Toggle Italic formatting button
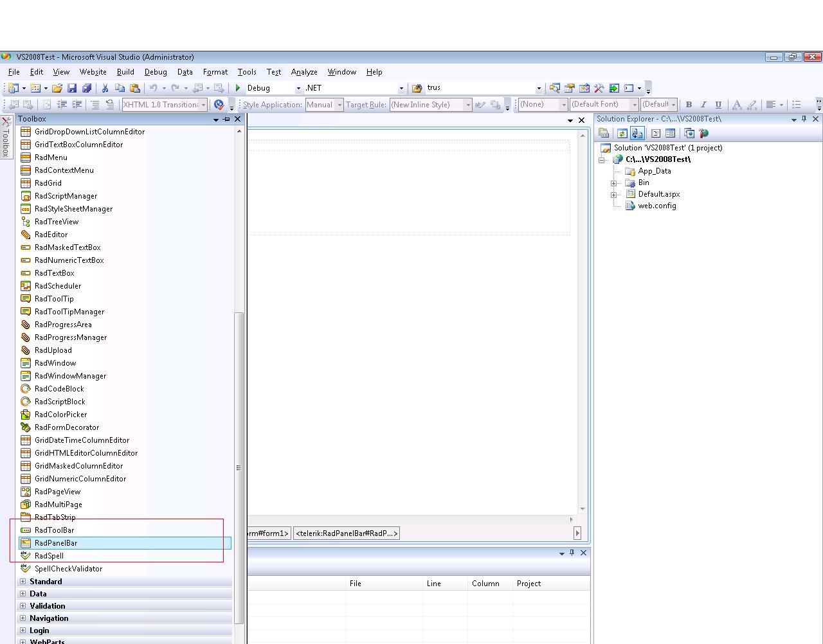Viewport: 823px width, 644px height. 703,105
